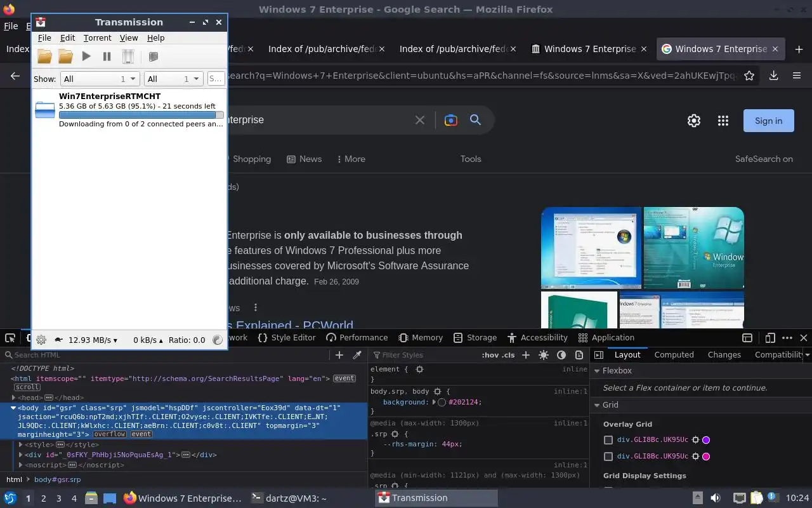
Task: Activate DevTools pick element tool
Action: click(10, 338)
